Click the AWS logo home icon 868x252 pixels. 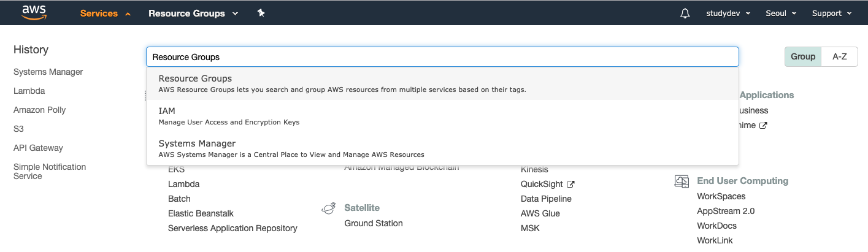click(34, 12)
